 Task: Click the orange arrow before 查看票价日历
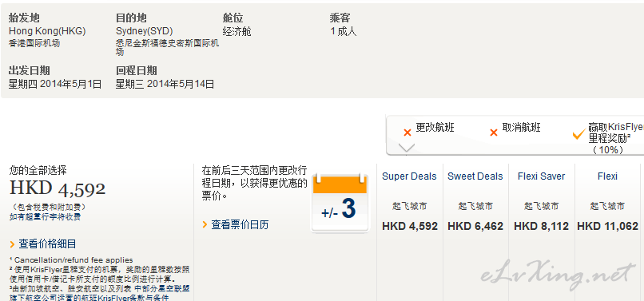coord(205,224)
